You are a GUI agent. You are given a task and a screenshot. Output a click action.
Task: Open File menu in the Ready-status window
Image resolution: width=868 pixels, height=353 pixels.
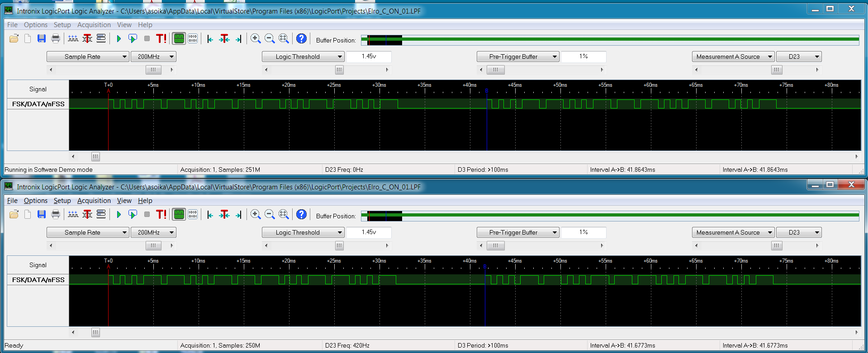click(x=12, y=201)
